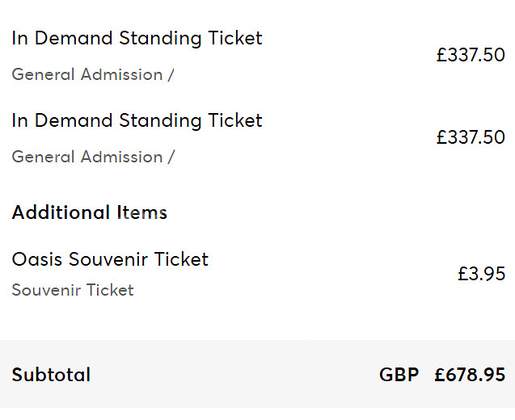Viewport: 515px width, 420px height.
Task: Select the first In Demand Standing Ticket title
Action: [137, 39]
